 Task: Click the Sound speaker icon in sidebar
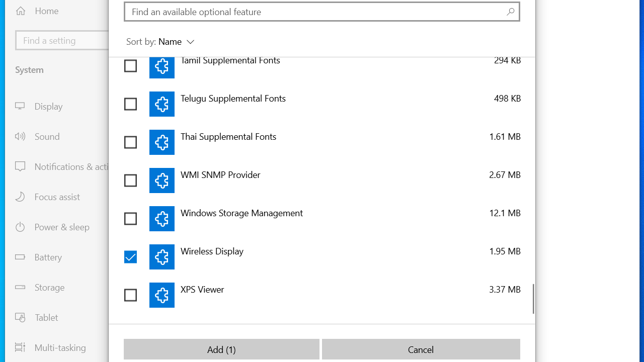pos(20,136)
